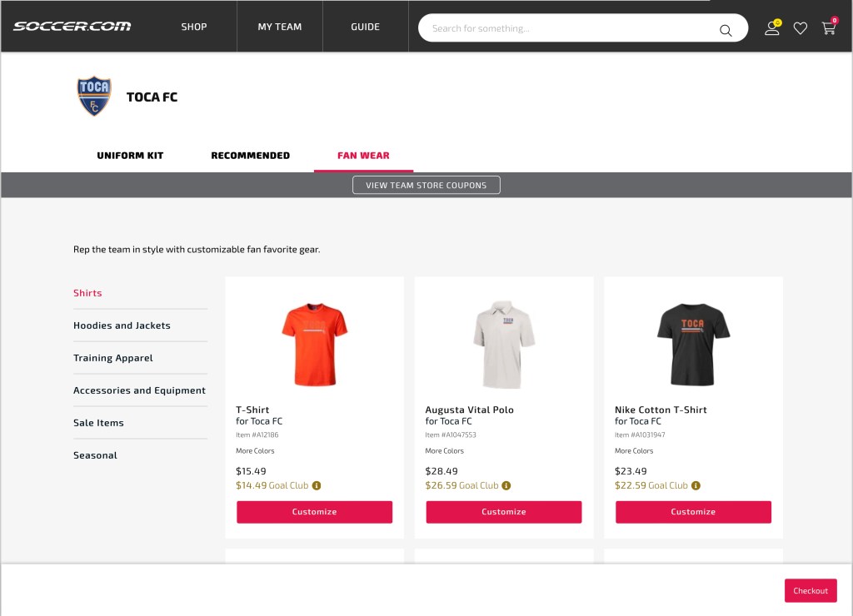Viewport: 853px width, 616px height.
Task: Open the MY TEAM menu
Action: coord(280,27)
